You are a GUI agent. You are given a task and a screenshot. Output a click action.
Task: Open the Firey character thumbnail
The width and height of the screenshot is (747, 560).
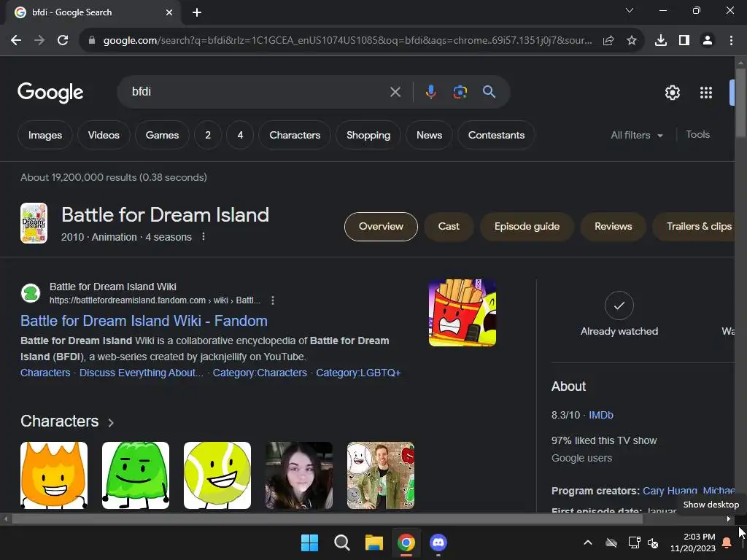pyautogui.click(x=54, y=475)
